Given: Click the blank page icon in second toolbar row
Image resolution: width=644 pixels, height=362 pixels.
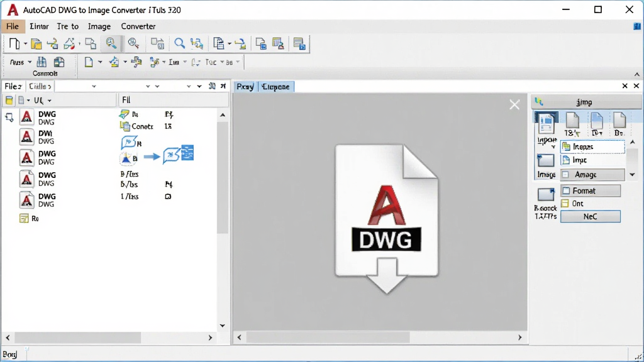Looking at the screenshot, I should click(x=88, y=62).
